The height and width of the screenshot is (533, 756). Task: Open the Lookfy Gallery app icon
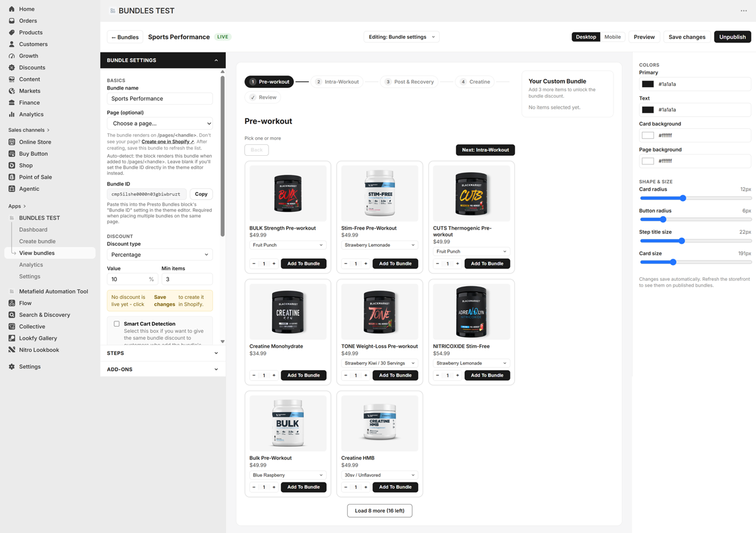click(12, 338)
